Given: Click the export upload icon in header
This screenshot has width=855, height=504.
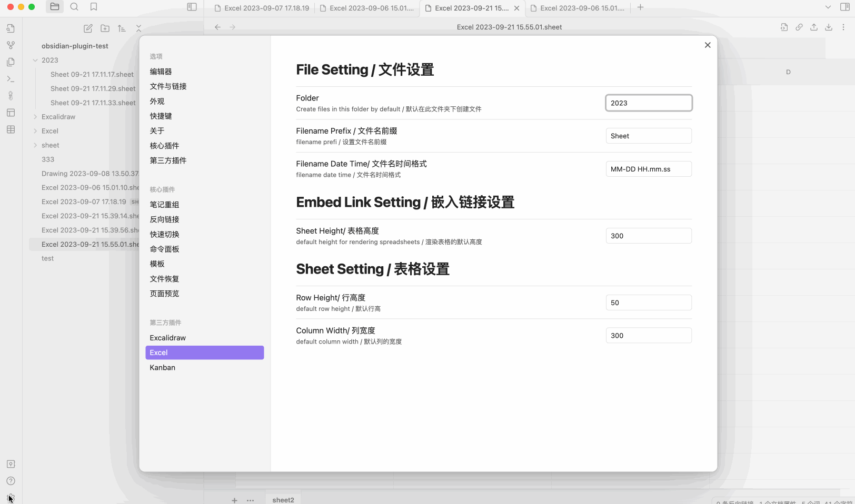Looking at the screenshot, I should point(813,27).
